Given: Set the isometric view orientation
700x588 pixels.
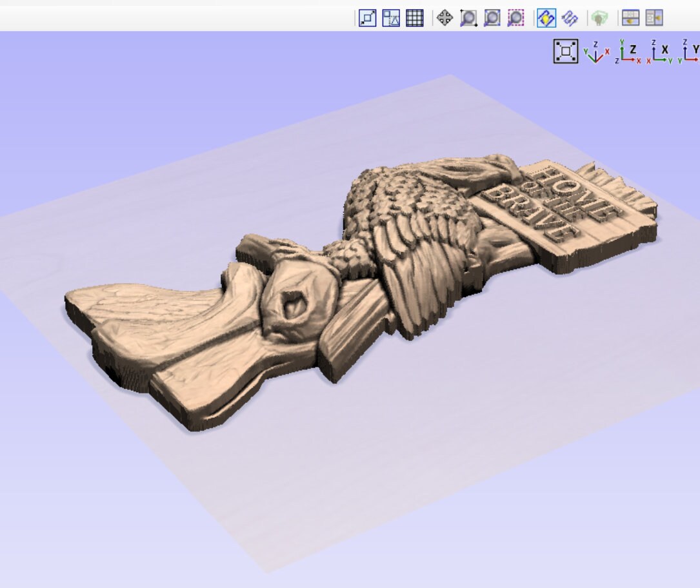Looking at the screenshot, I should 593,55.
